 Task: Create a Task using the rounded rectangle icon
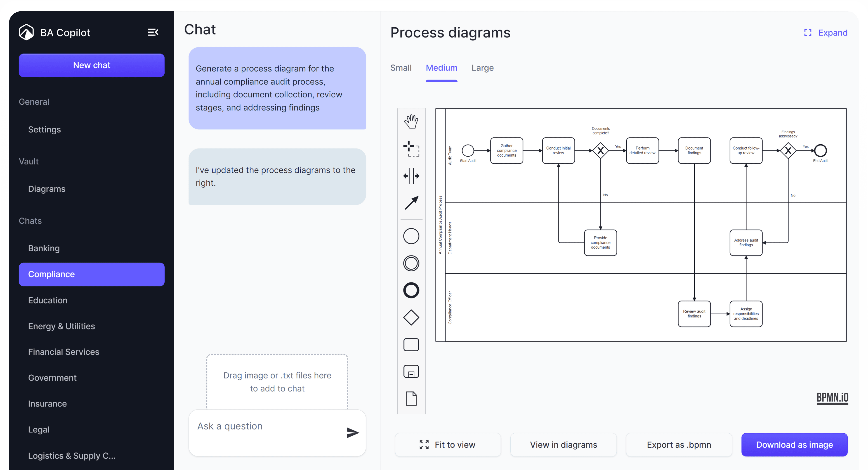click(411, 344)
